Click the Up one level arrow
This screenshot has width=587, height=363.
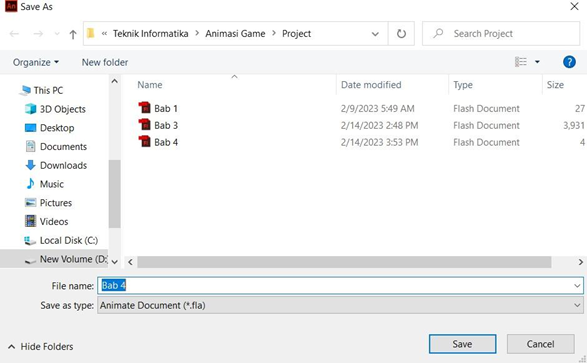point(73,34)
